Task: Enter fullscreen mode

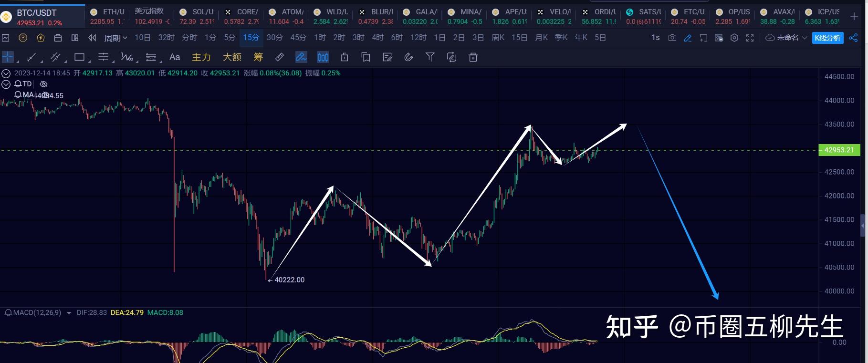Action: tap(750, 38)
